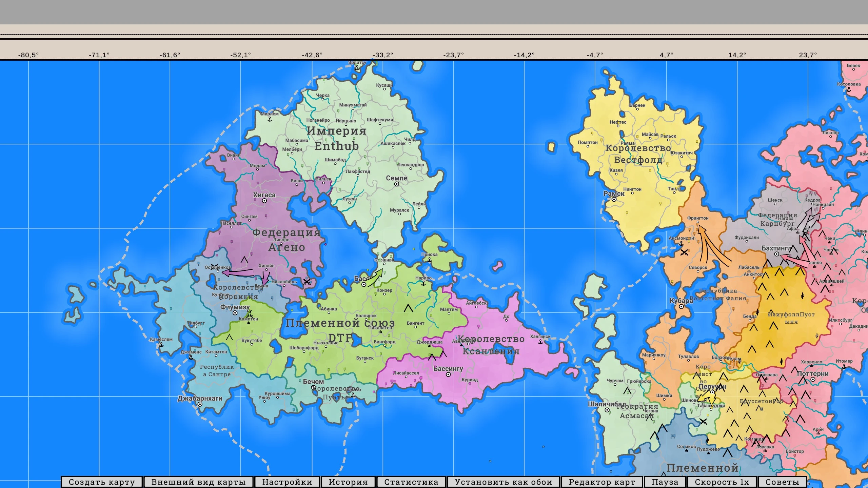Image resolution: width=868 pixels, height=488 pixels.
Task: Open the Статистика panel
Action: pyautogui.click(x=411, y=482)
